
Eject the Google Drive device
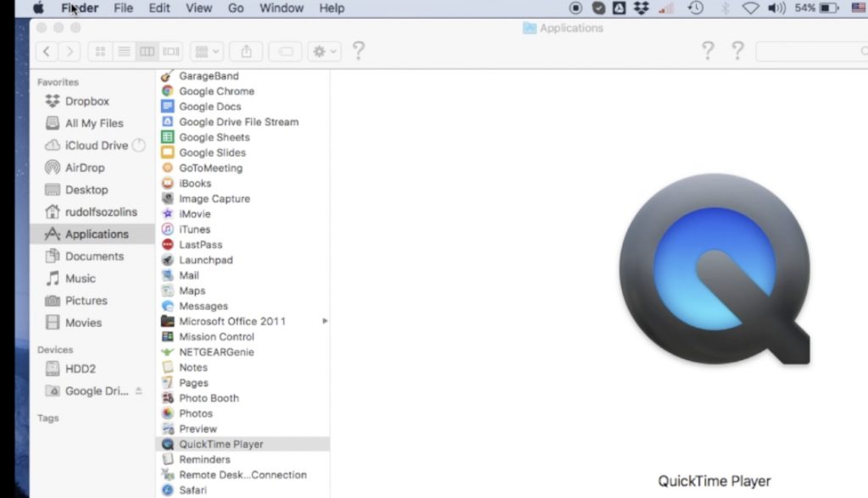click(x=139, y=390)
